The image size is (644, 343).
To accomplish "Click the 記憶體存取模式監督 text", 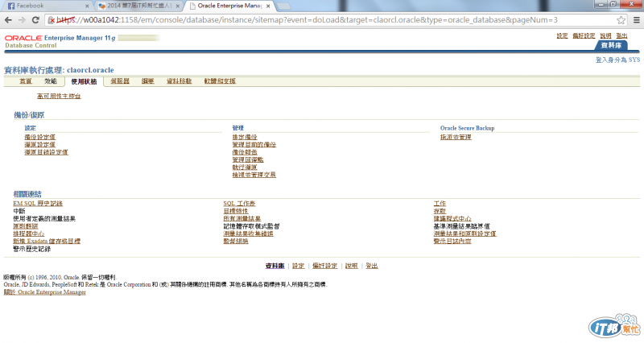I will [252, 226].
